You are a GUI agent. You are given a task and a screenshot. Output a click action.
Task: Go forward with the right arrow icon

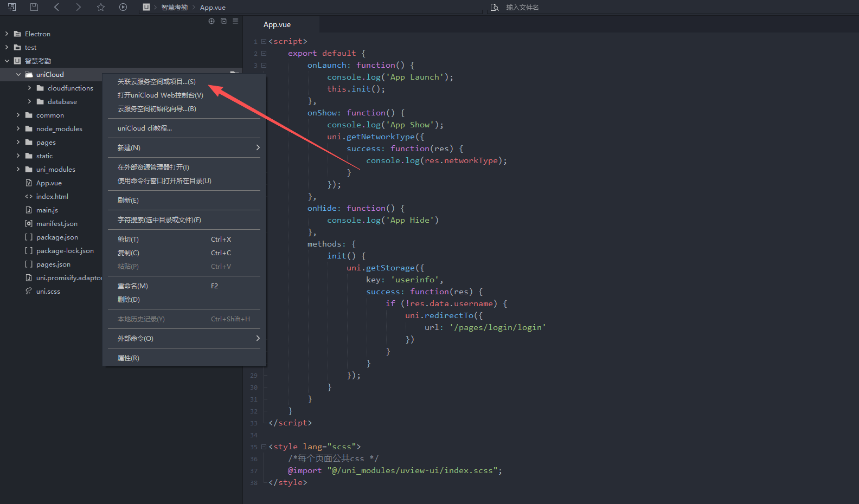(x=79, y=7)
